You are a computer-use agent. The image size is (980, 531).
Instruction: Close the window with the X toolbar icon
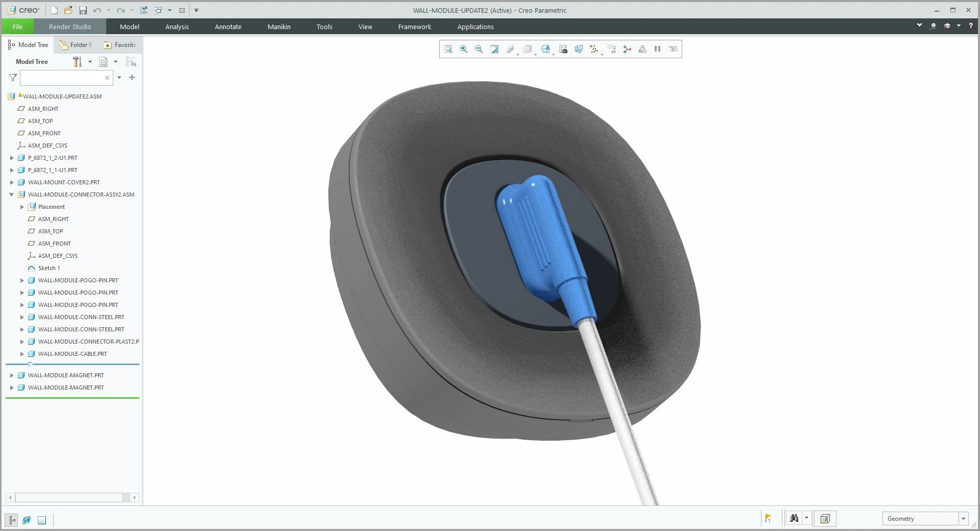[x=182, y=10]
